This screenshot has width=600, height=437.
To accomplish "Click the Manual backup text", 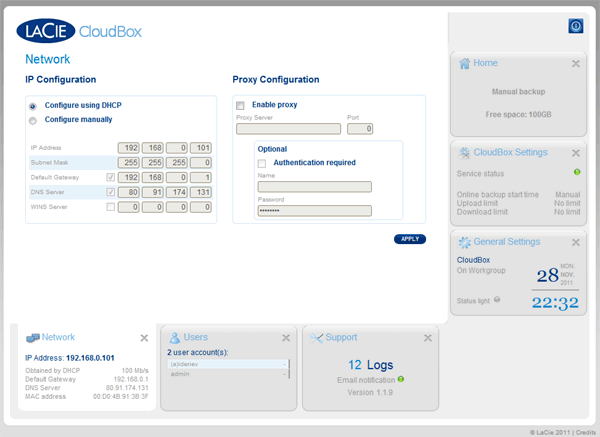I will click(x=518, y=92).
